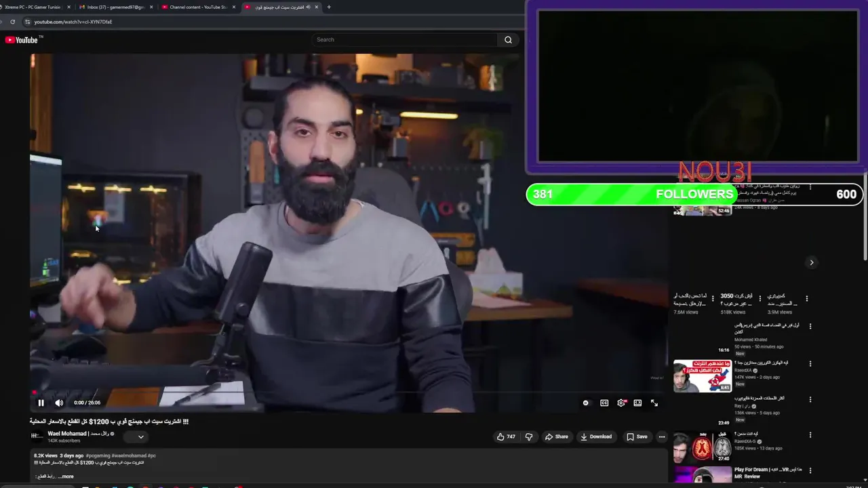Switch to the Xtreme PC Gamer Tunisie tab

(x=33, y=7)
